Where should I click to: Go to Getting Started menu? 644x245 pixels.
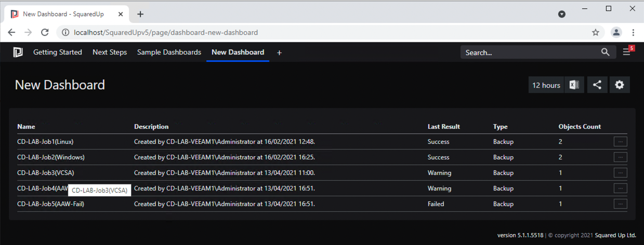pyautogui.click(x=58, y=52)
